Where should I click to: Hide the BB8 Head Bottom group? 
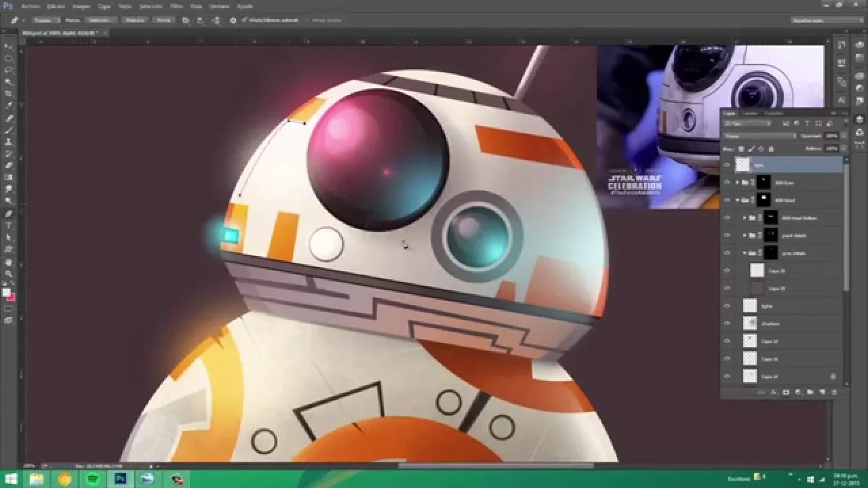click(727, 218)
